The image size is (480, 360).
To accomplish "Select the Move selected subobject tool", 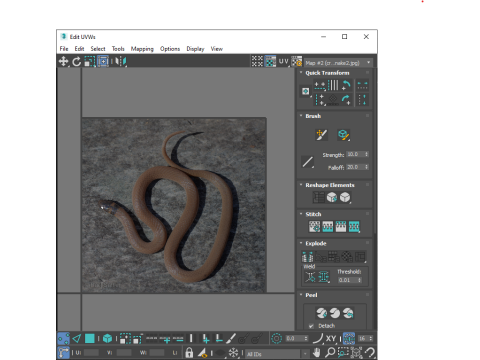I will [x=63, y=61].
